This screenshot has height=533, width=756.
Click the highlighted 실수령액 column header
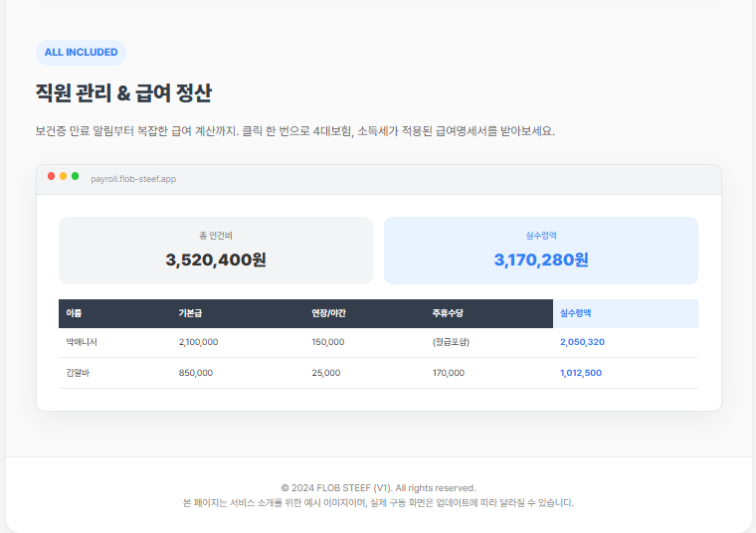pos(576,313)
